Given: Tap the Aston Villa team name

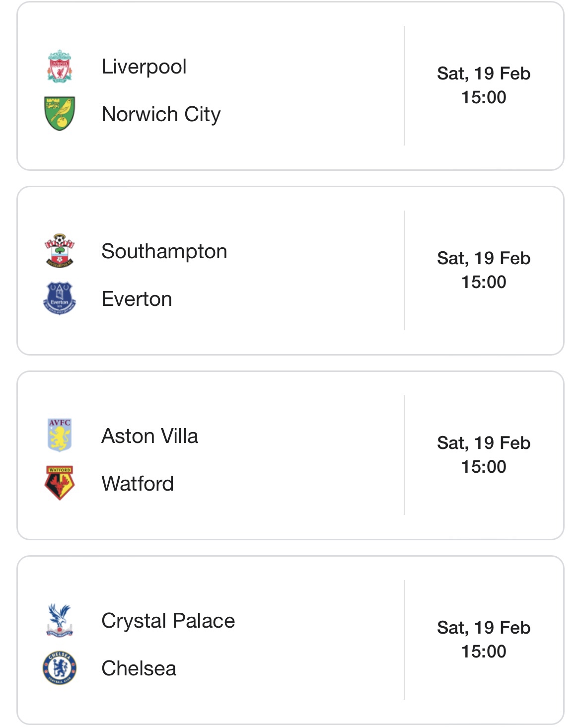Looking at the screenshot, I should coord(149,436).
